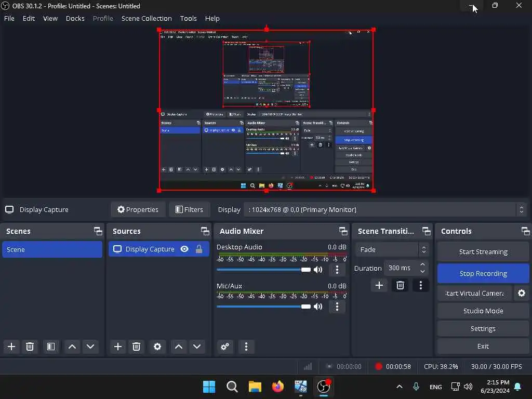
Task: Click the preview canvas display capture
Action: click(267, 110)
